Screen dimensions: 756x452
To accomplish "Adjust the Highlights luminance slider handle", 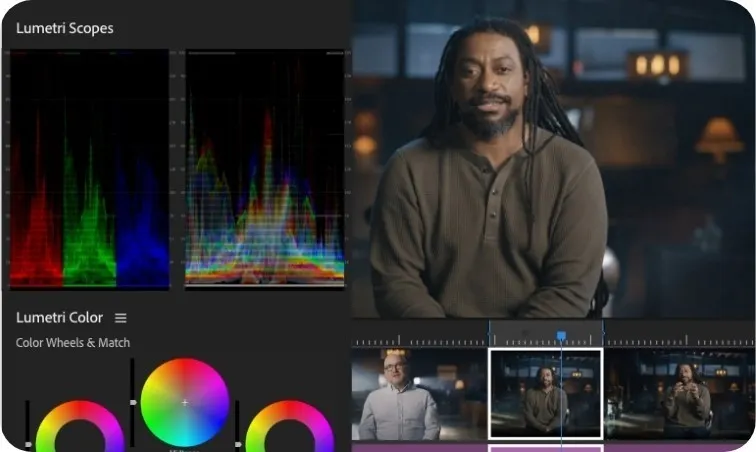I will click(x=238, y=444).
